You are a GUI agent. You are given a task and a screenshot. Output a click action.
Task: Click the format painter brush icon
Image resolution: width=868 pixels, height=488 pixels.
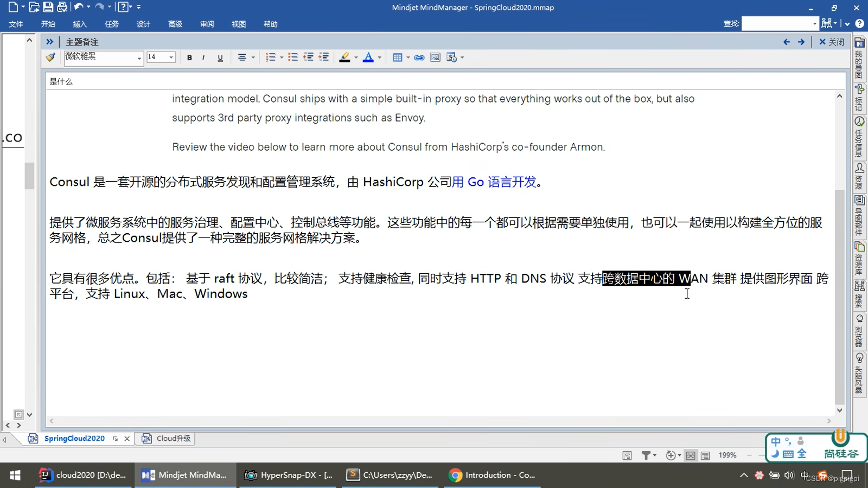point(50,57)
